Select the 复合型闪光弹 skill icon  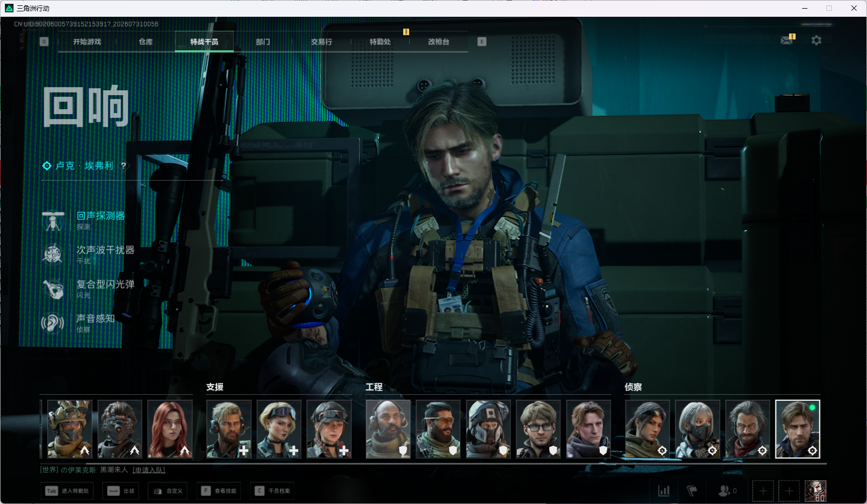[x=53, y=289]
